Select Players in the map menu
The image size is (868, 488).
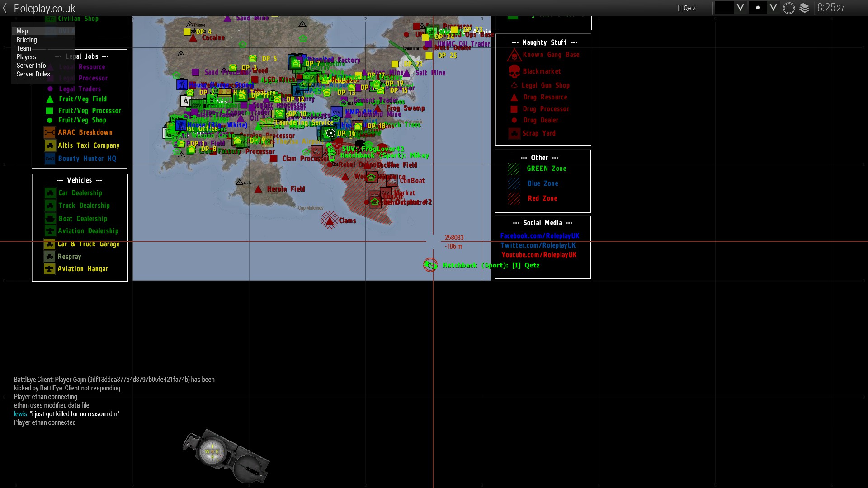[x=26, y=57]
